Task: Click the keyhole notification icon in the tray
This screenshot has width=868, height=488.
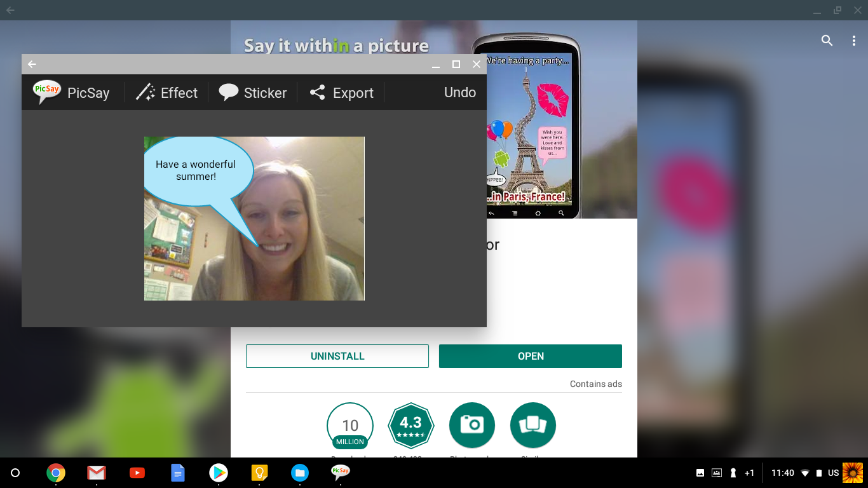Action: [x=733, y=473]
